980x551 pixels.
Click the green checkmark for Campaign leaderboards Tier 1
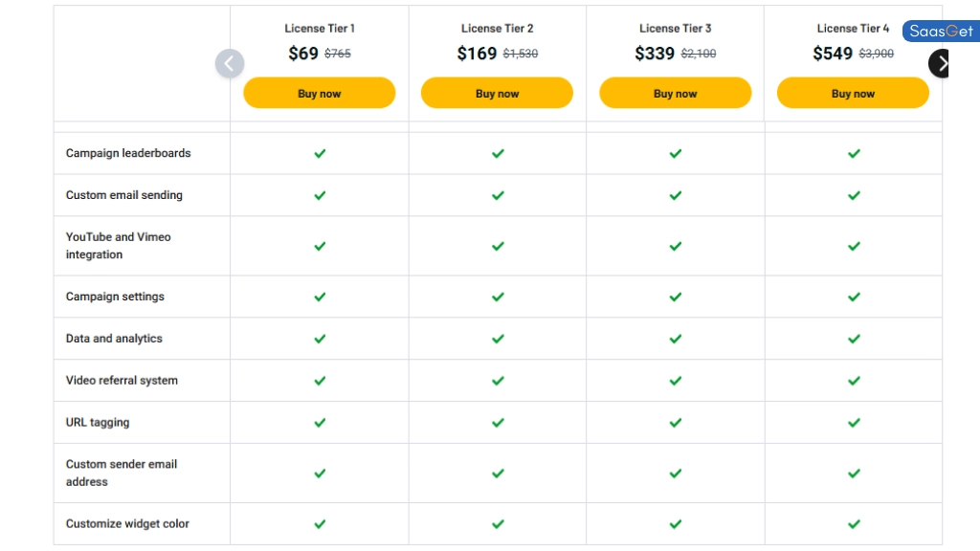[320, 153]
